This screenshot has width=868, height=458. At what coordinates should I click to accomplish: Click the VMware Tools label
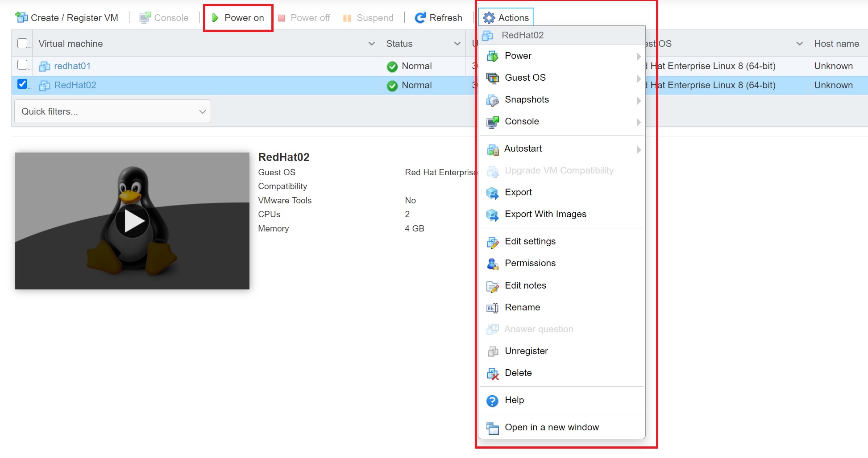pyautogui.click(x=285, y=200)
